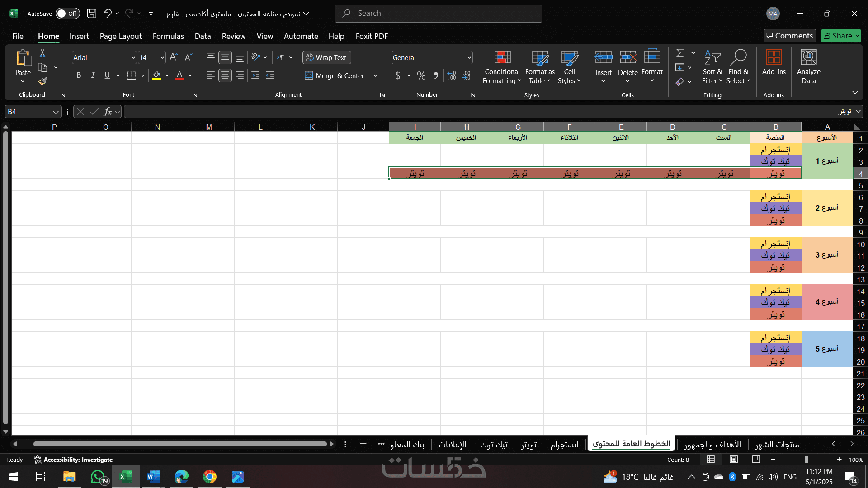Viewport: 868px width, 488px height.
Task: Click the Save icon in title bar
Action: [x=92, y=14]
